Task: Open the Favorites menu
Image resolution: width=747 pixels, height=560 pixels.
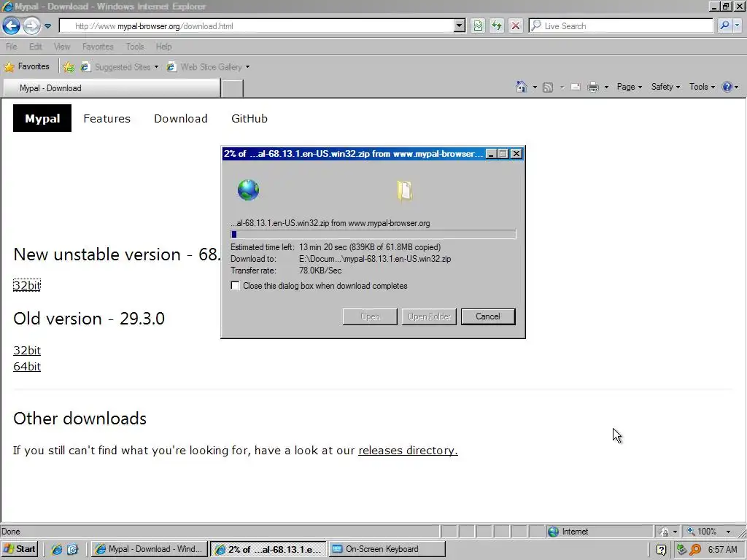Action: coord(98,47)
